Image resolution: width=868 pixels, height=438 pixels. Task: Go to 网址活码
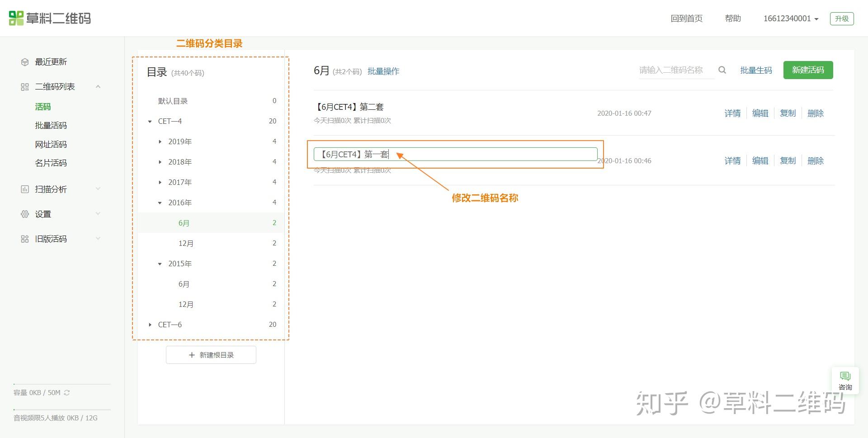pyautogui.click(x=51, y=145)
